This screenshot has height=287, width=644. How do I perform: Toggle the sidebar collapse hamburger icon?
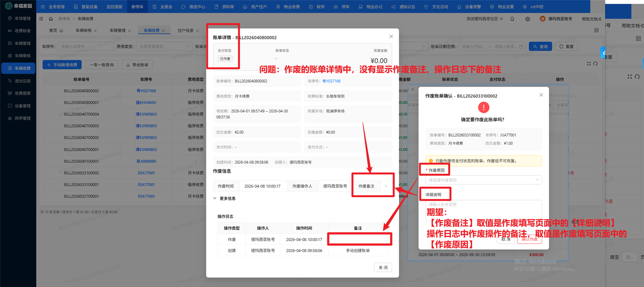[x=41, y=19]
